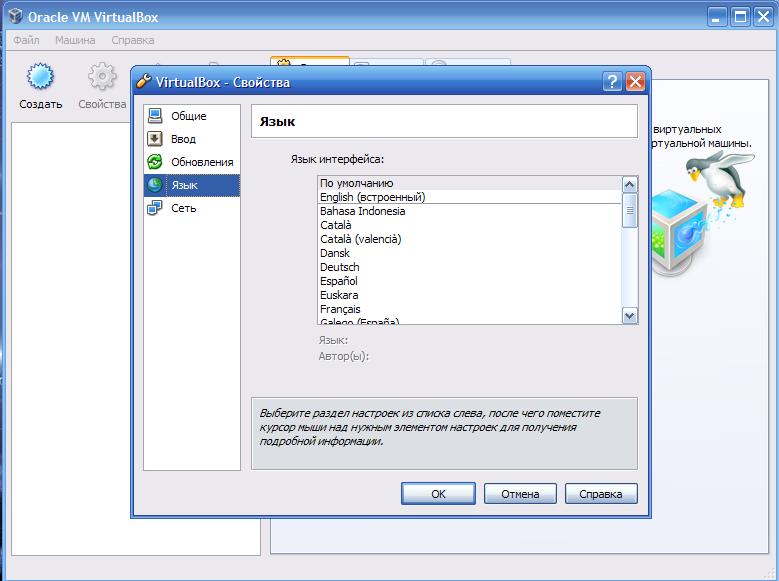Select 'Español' language

click(x=469, y=281)
